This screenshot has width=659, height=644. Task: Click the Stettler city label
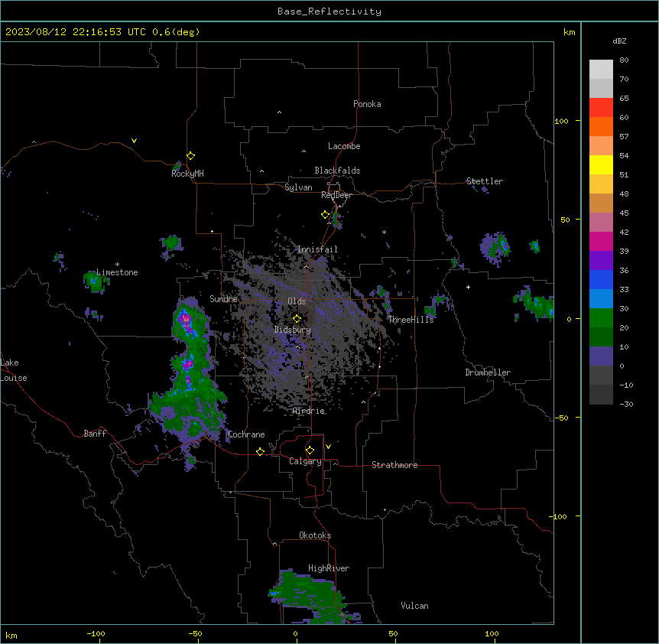485,181
